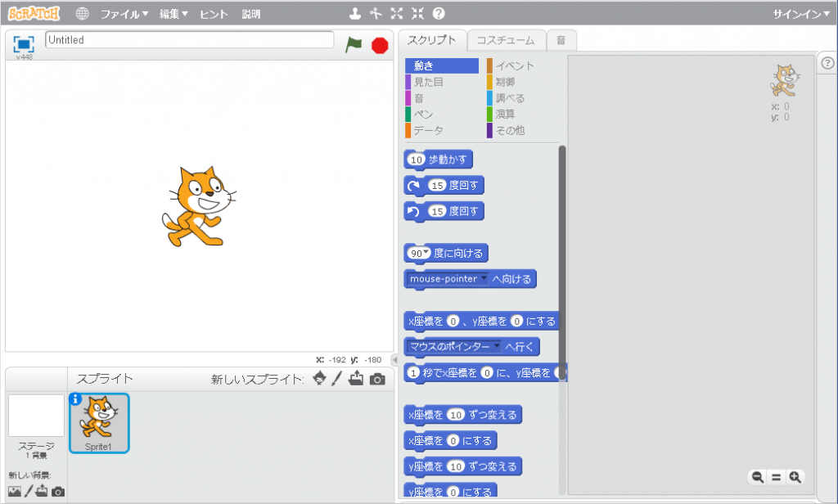The width and height of the screenshot is (838, 504).
Task: Zoom in the scripts area
Action: pyautogui.click(x=795, y=477)
